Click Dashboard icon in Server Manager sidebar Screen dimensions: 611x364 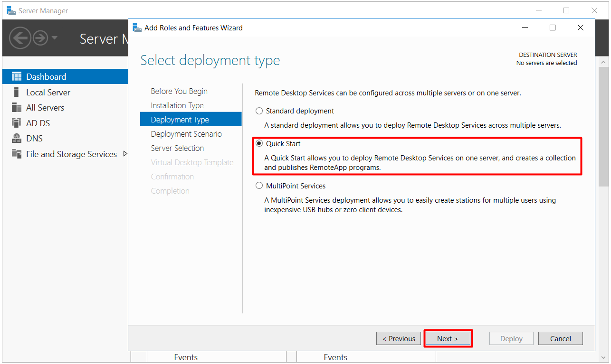pos(17,76)
